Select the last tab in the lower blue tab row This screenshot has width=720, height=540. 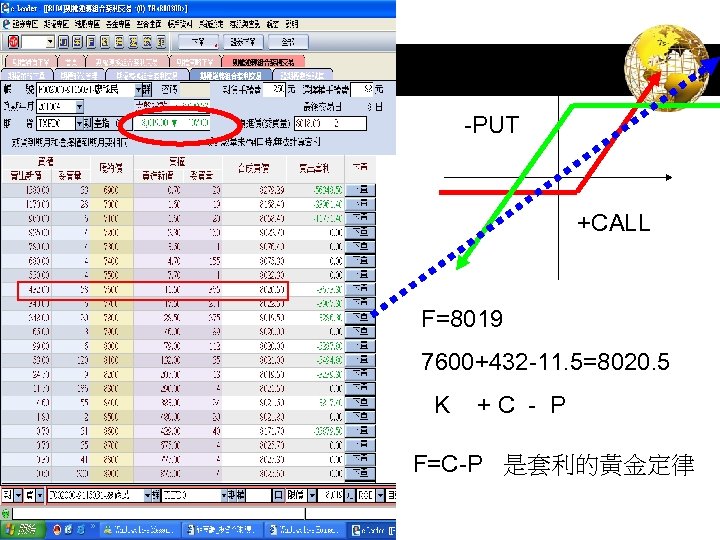point(302,75)
